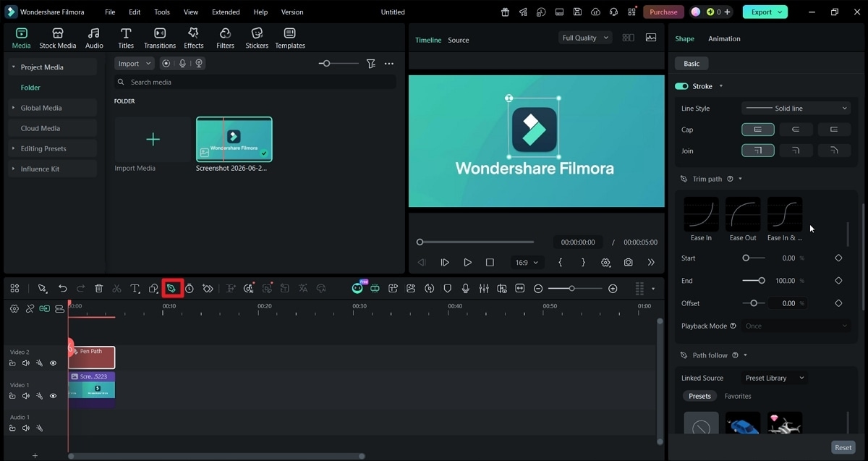868x461 pixels.
Task: Open the AI Copilot robot icon
Action: click(357, 289)
